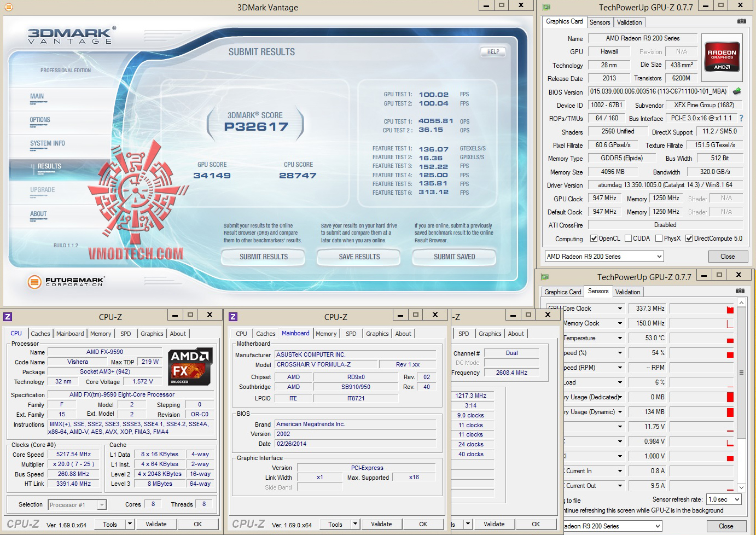Click the 3DMark Vantage orange title-bar icon

tap(8, 7)
